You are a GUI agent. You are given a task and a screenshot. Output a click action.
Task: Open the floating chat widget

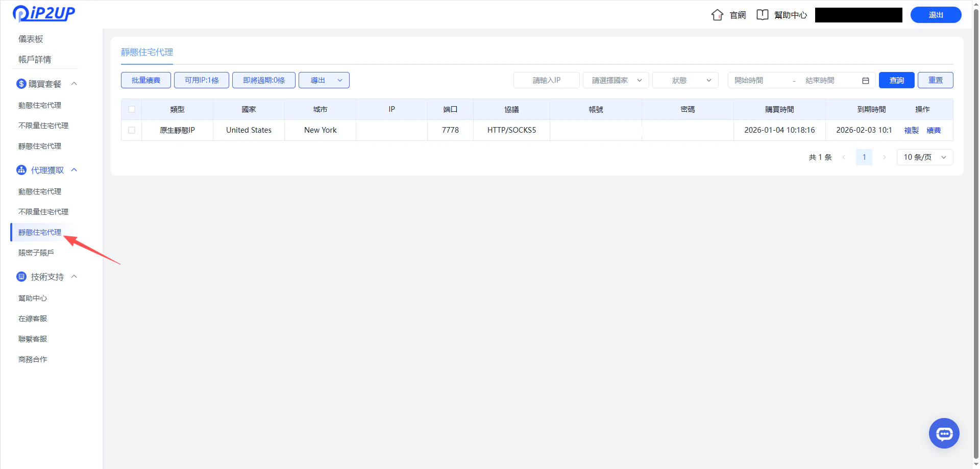pos(944,433)
